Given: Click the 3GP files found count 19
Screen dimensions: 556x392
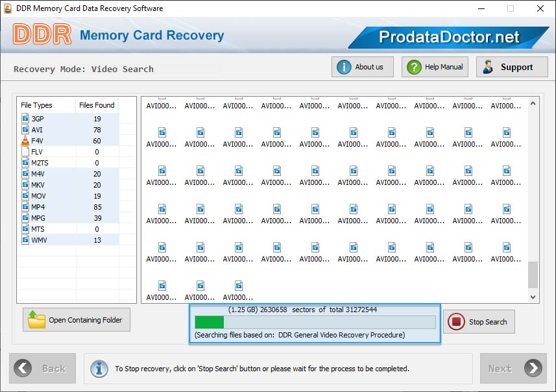Looking at the screenshot, I should [97, 119].
